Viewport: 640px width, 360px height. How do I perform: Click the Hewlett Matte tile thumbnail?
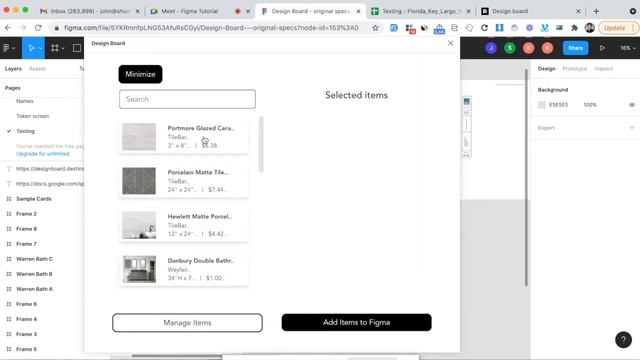tap(139, 225)
